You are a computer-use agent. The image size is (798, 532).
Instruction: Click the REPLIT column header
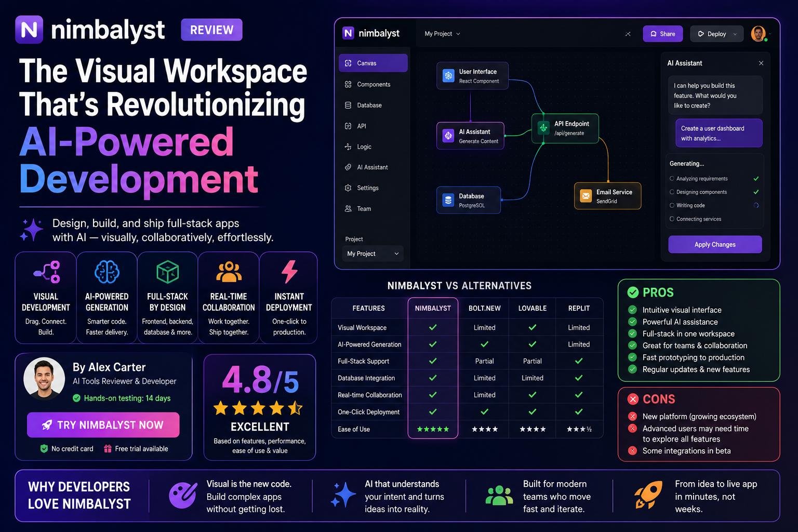click(579, 308)
